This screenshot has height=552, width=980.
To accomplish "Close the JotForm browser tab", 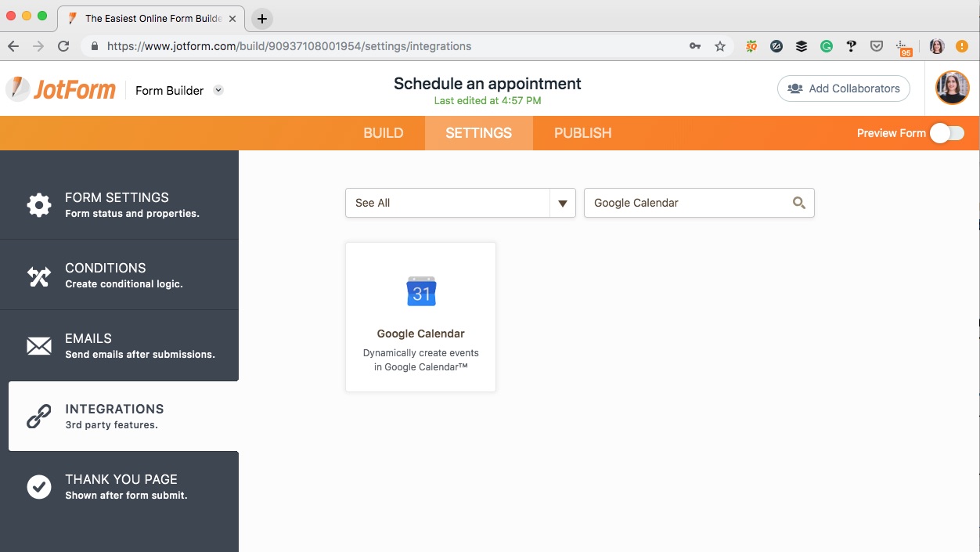I will pyautogui.click(x=232, y=18).
